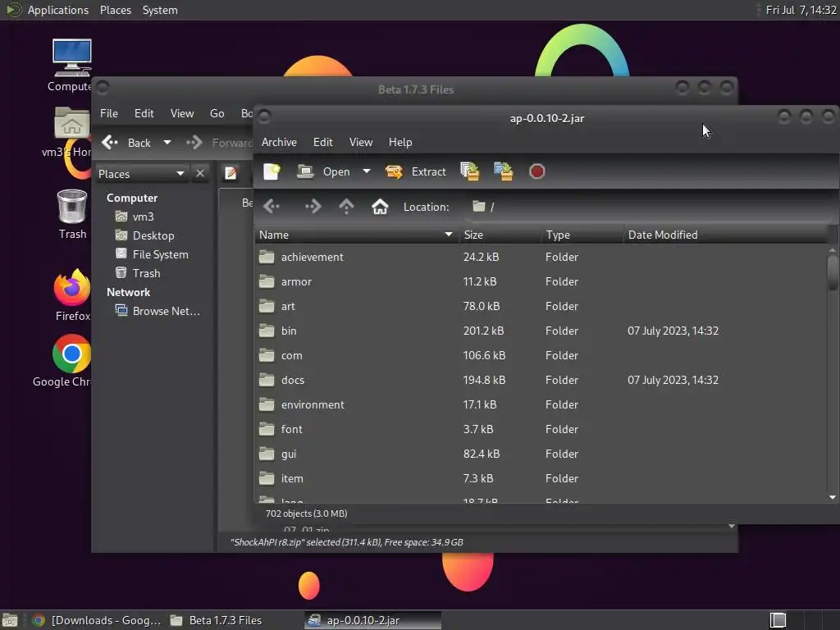
Task: Go up one level in archive
Action: (347, 206)
